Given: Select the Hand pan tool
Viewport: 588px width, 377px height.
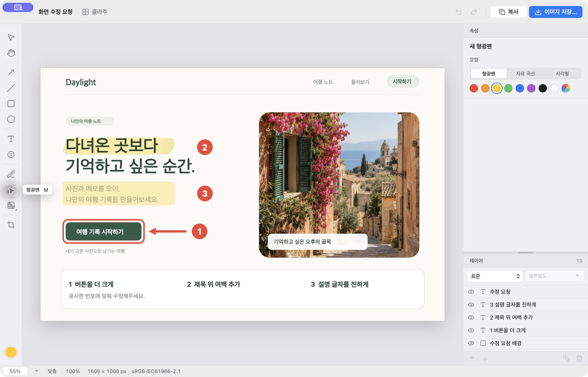Looking at the screenshot, I should pos(11,53).
